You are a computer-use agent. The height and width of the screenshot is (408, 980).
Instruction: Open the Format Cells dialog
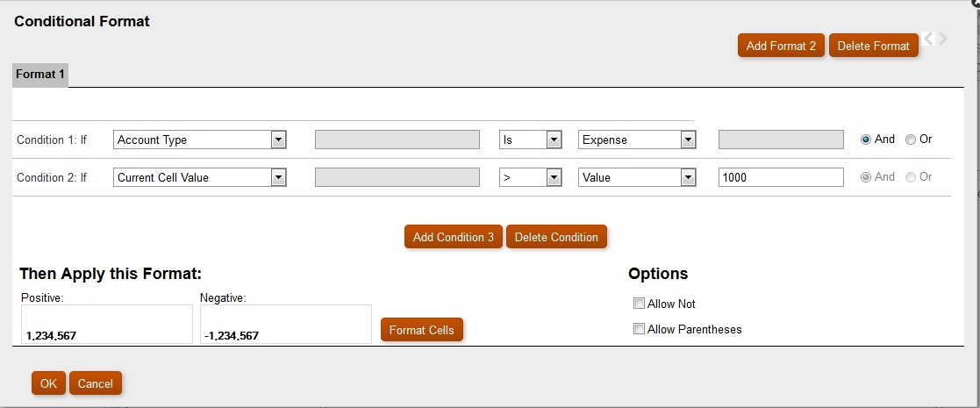point(421,330)
